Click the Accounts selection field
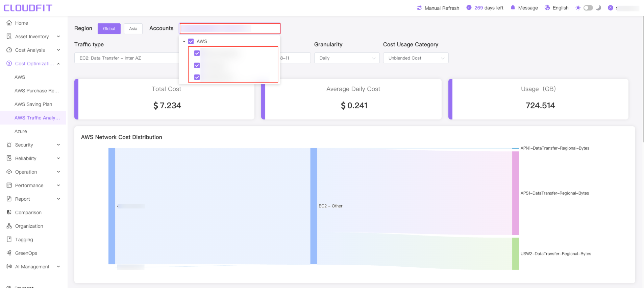644x288 pixels. 230,28
